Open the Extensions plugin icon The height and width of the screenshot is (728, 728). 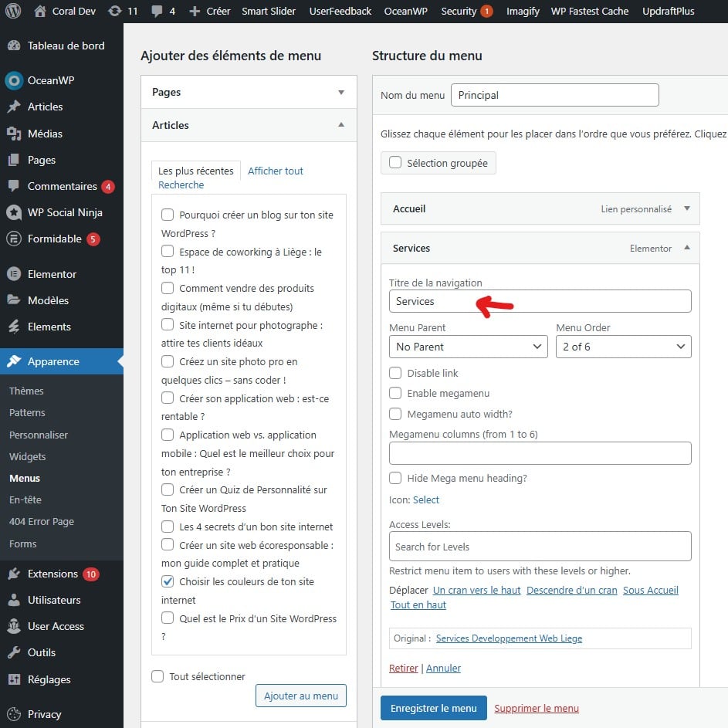click(14, 574)
